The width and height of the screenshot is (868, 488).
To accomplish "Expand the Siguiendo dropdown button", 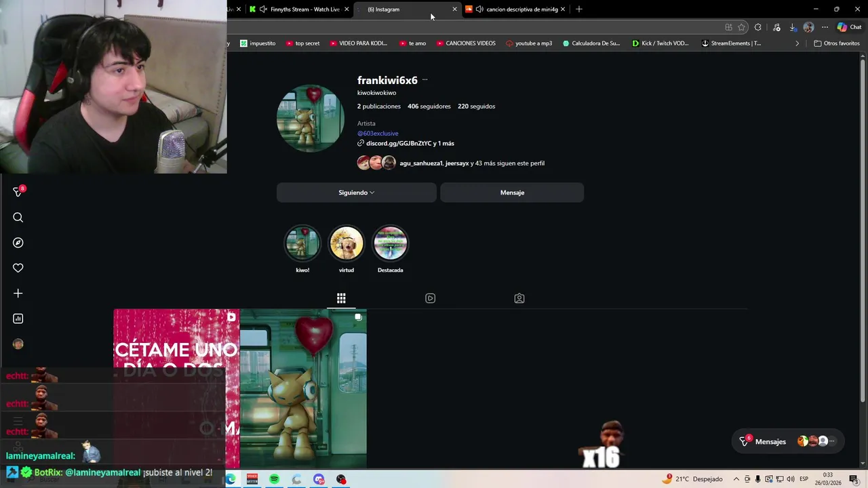I will (x=356, y=192).
